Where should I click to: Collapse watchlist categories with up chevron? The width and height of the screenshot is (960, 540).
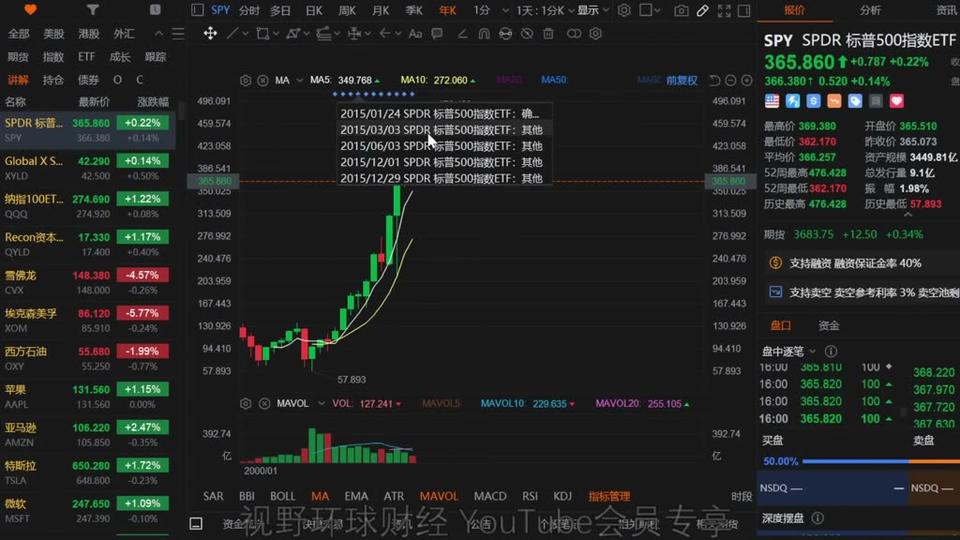pos(159,34)
